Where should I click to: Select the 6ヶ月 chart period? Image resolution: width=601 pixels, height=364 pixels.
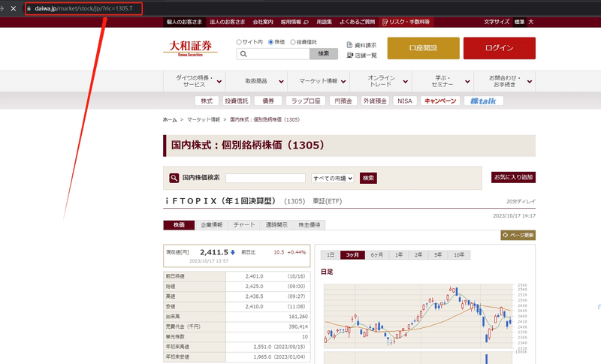[x=377, y=255]
